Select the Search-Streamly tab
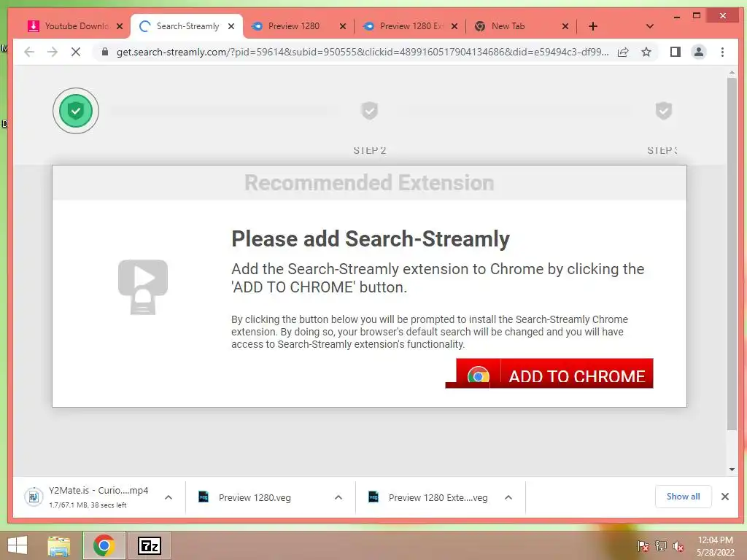 pyautogui.click(x=187, y=26)
